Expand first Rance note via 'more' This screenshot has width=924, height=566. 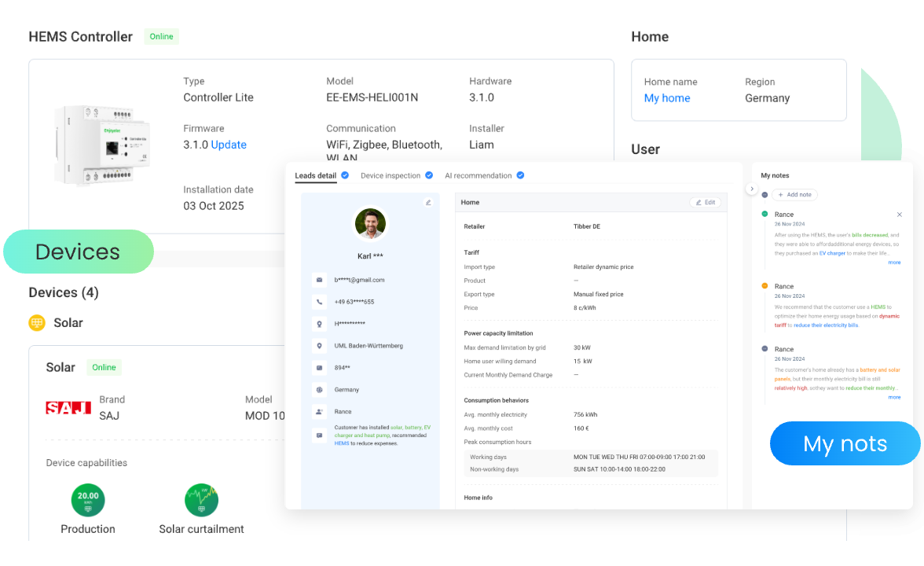tap(894, 263)
